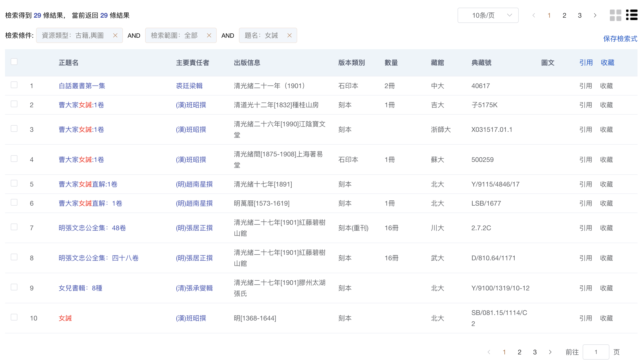Click 引用 for 吉大 record
644x363 pixels.
[586, 105]
